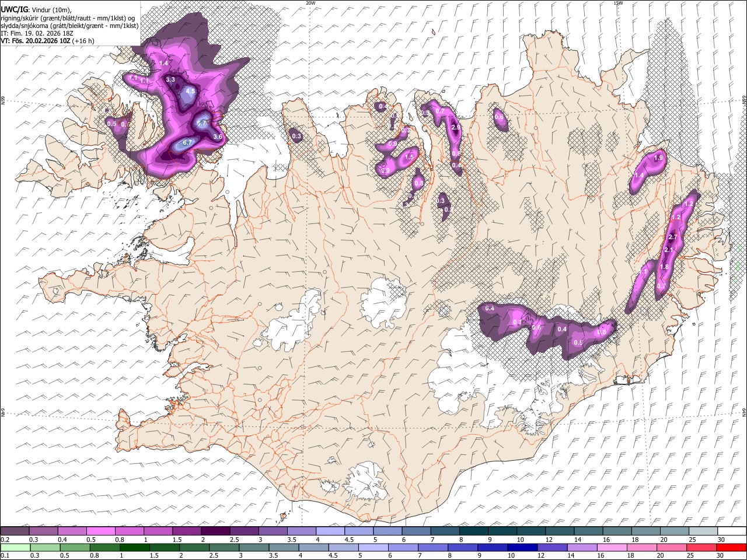This screenshot has height=560, width=747.
Task: Click the 3.6 precipitation value on the map
Action: pos(218,136)
